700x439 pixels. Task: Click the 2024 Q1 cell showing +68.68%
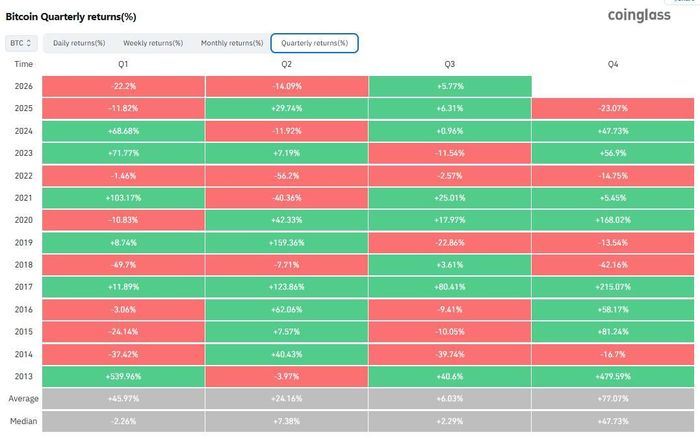(123, 131)
